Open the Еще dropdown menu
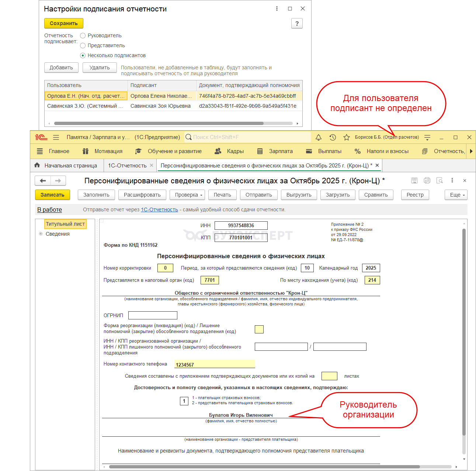 pos(456,195)
